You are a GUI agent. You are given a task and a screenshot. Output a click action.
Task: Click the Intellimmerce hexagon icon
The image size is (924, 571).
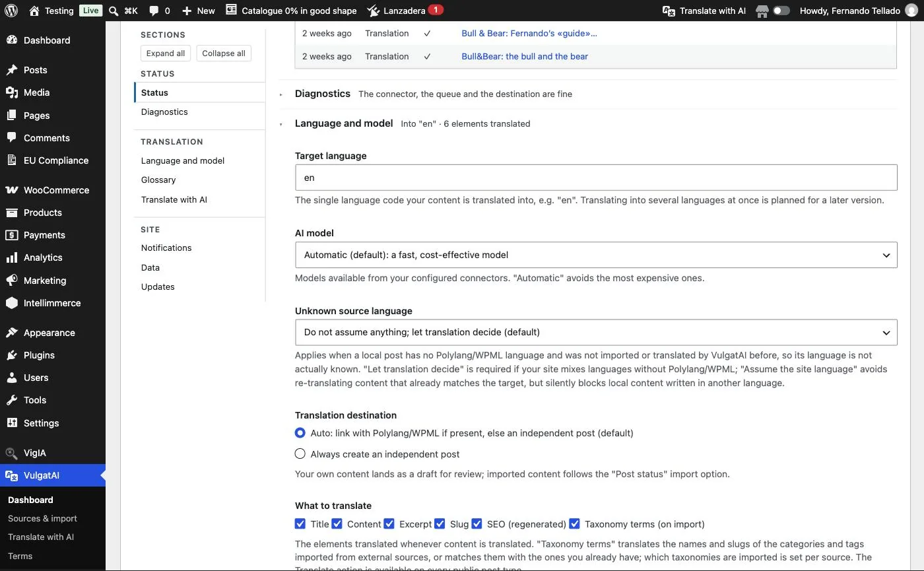point(12,303)
